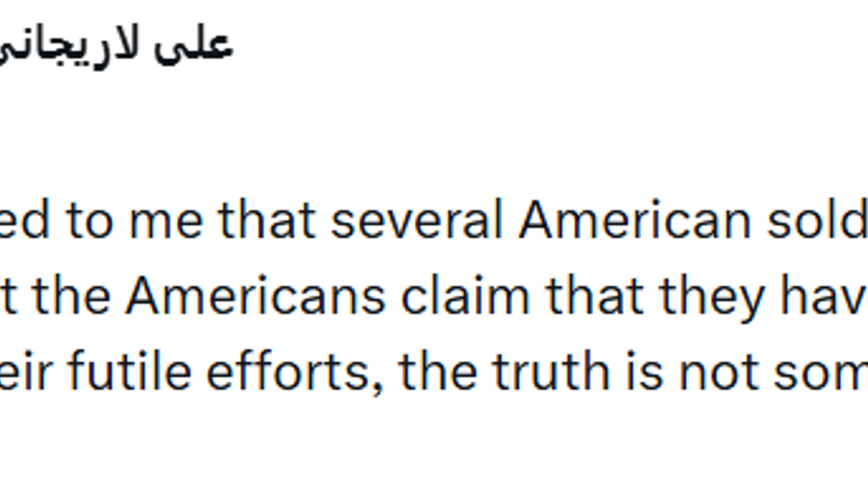Click "that" following the word "claim"
This screenshot has width=868, height=488.
coord(595,296)
